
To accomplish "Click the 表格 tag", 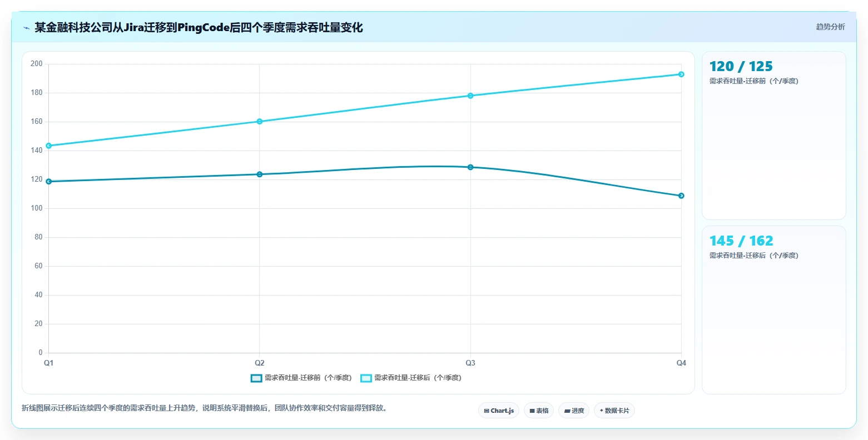I will (x=539, y=411).
